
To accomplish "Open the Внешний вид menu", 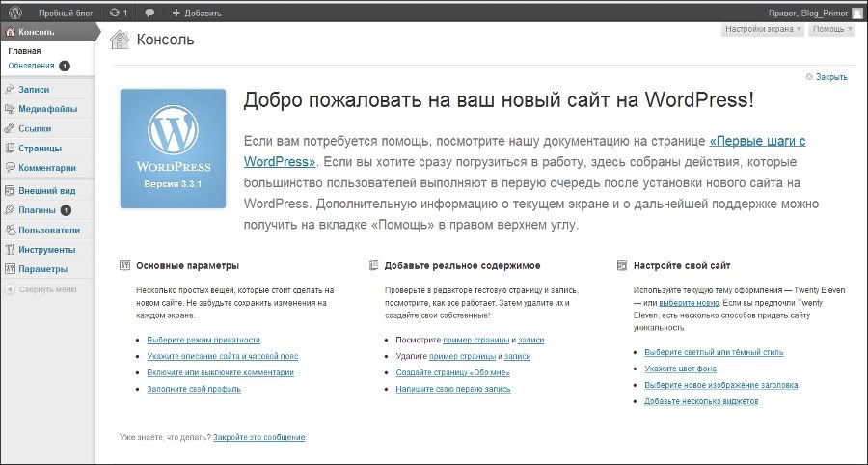I will pyautogui.click(x=47, y=190).
